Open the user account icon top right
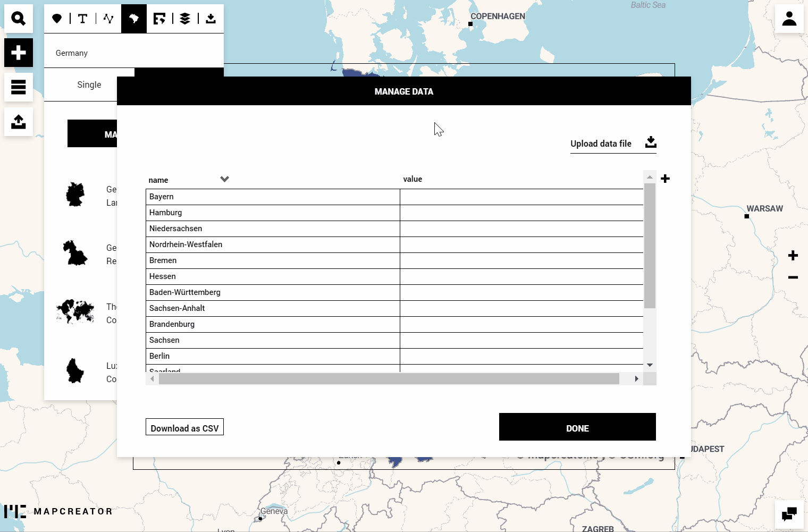The width and height of the screenshot is (808, 532). pos(789,18)
